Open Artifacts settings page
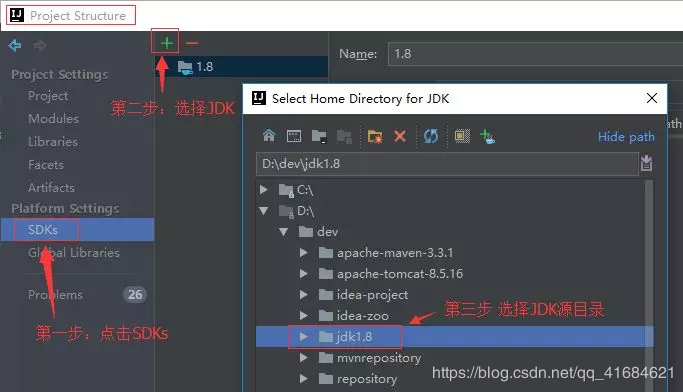683x392 pixels. pos(51,188)
